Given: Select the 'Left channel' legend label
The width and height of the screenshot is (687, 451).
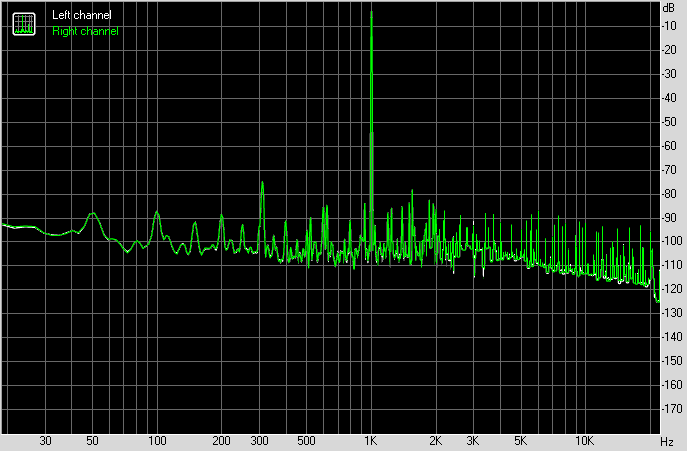Looking at the screenshot, I should (81, 15).
